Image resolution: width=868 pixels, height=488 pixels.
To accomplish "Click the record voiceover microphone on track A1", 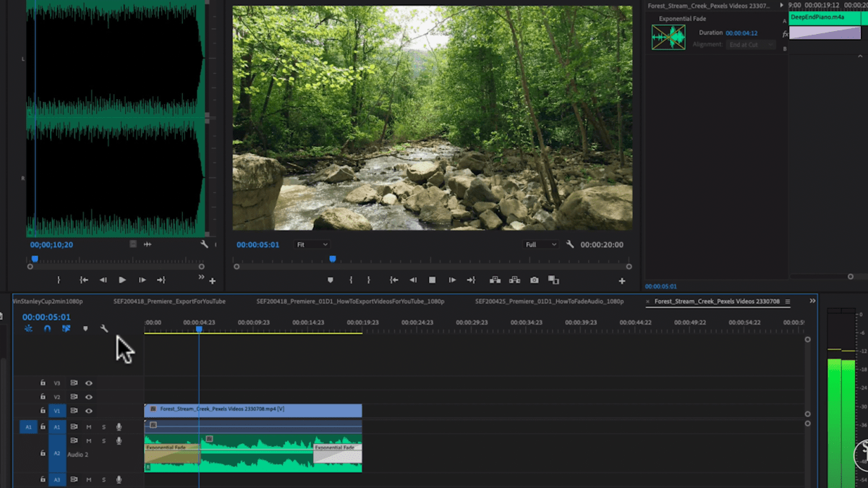I will [x=119, y=427].
